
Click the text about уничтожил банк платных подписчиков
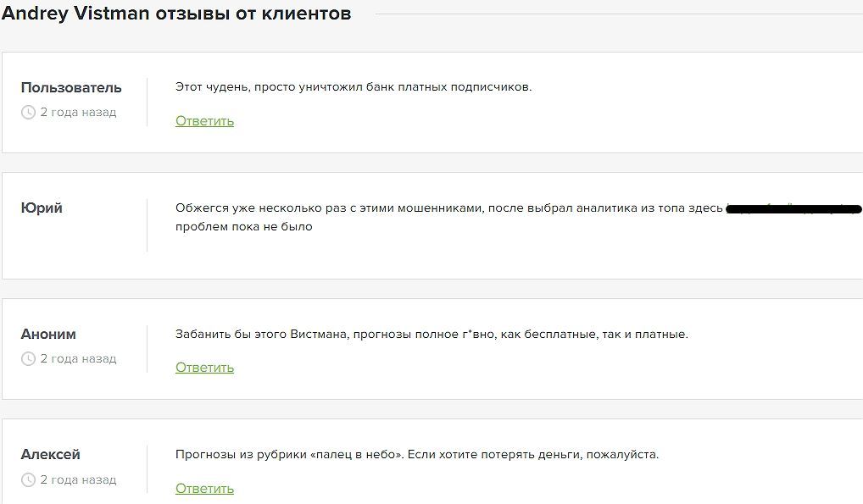(x=354, y=87)
